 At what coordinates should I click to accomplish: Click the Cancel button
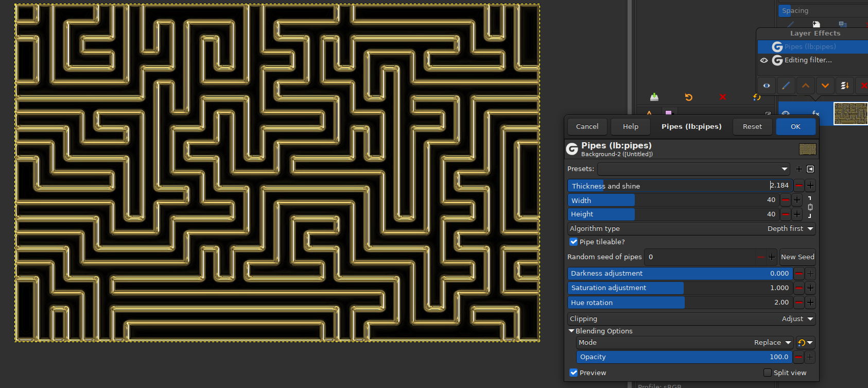[587, 127]
